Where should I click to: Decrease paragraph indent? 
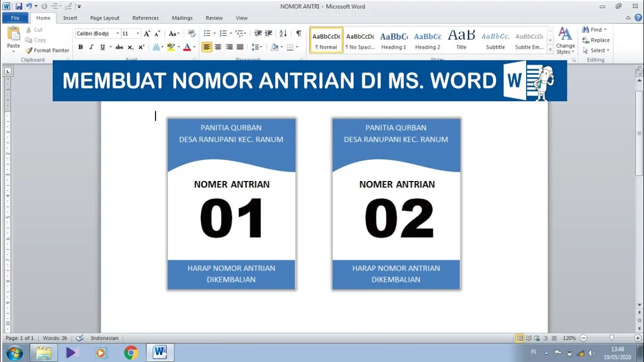tap(258, 34)
